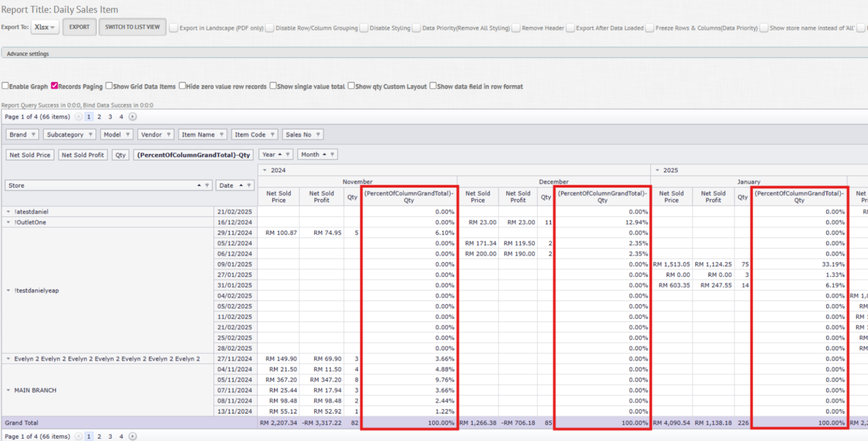
Task: Enable the Enable Graph checkbox
Action: click(5, 86)
